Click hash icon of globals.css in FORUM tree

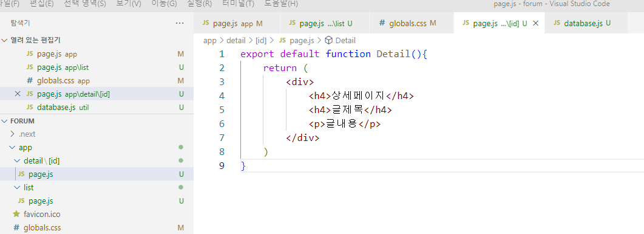(16, 227)
